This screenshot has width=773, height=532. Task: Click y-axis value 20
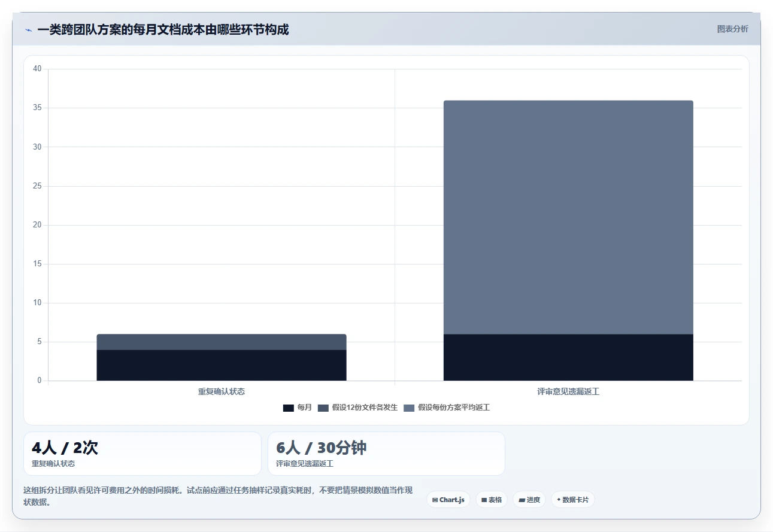tap(37, 225)
